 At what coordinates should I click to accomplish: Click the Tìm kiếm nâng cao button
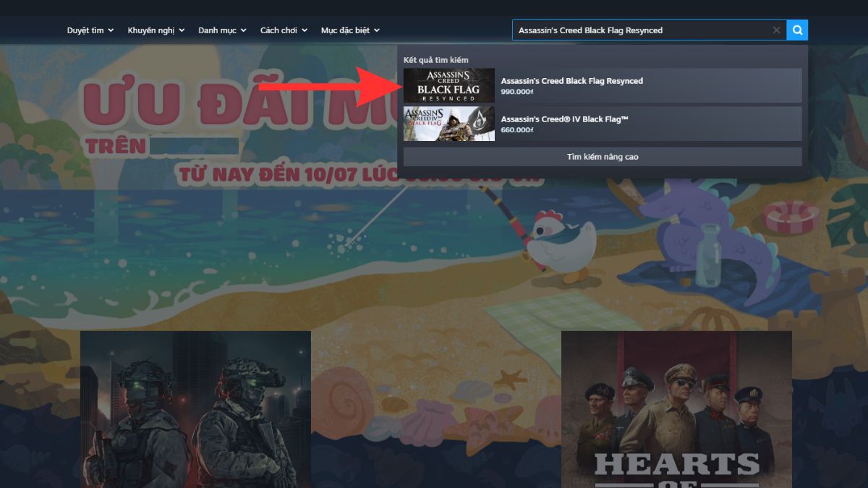[603, 157]
